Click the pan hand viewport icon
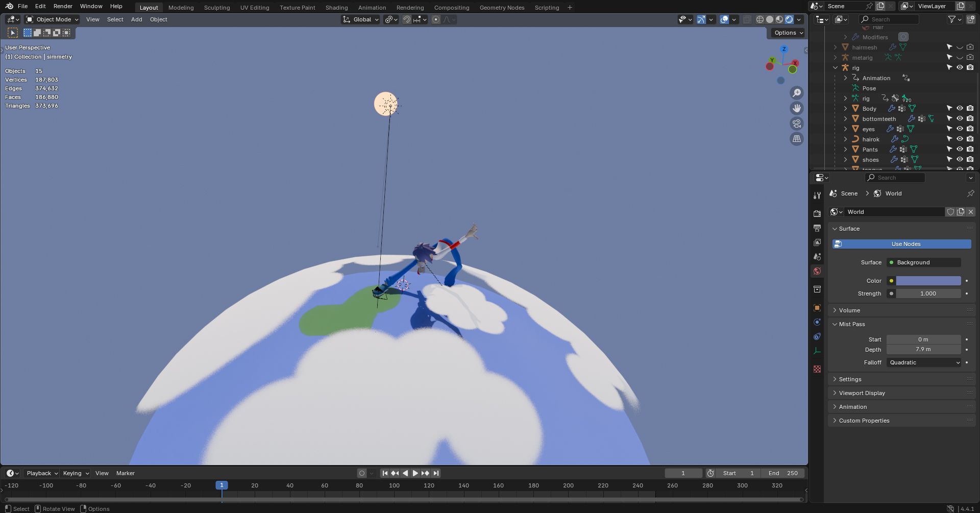This screenshot has width=980, height=513. point(797,108)
